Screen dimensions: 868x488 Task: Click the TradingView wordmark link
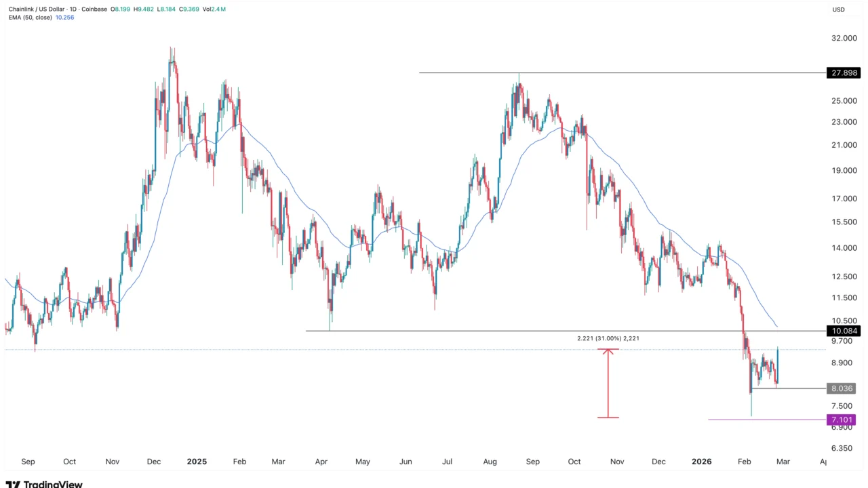pos(53,484)
